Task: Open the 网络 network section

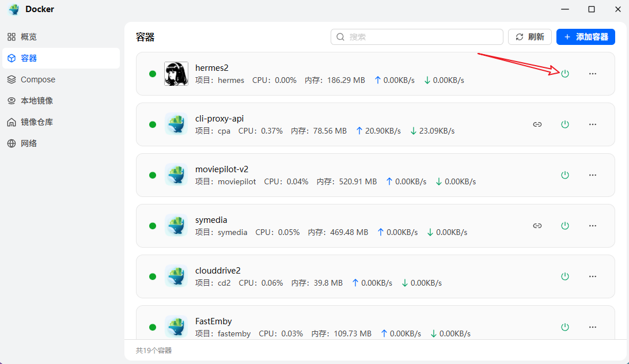Action: [61, 143]
